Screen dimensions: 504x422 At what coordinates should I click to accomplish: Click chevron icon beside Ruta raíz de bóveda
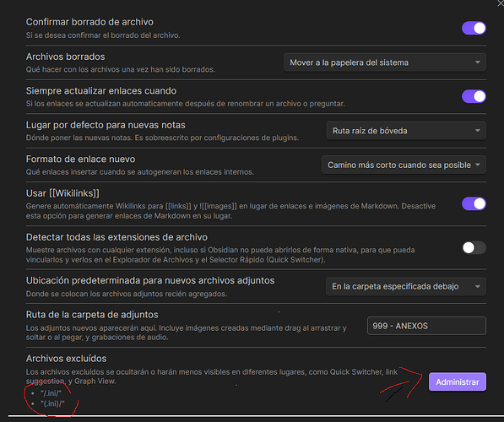(478, 131)
